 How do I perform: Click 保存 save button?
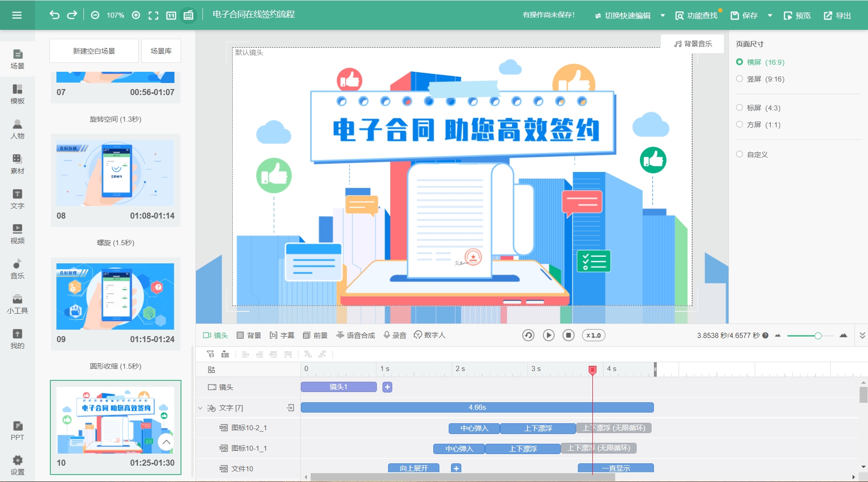(x=744, y=15)
